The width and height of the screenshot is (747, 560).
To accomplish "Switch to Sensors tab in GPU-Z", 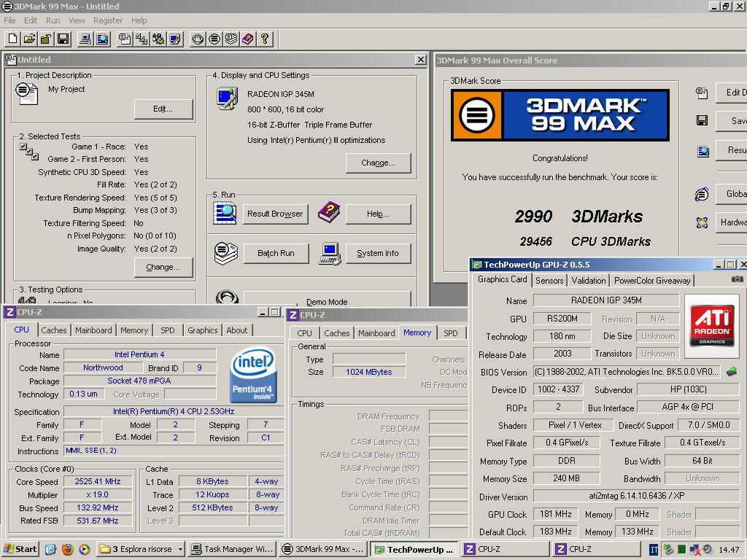I will tap(549, 281).
